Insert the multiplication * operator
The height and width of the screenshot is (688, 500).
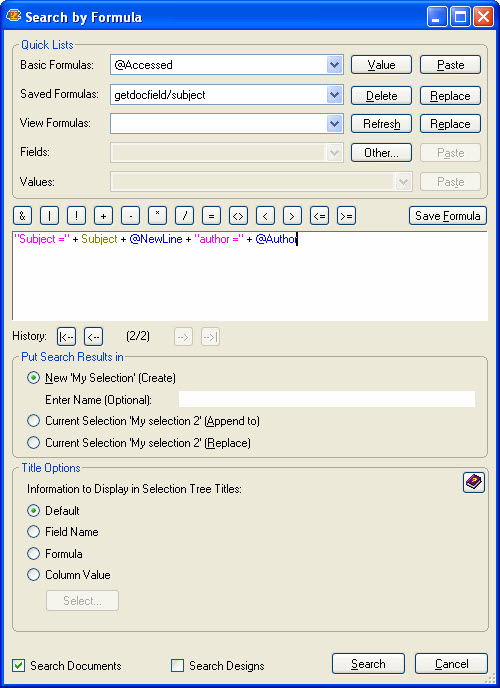click(x=157, y=215)
